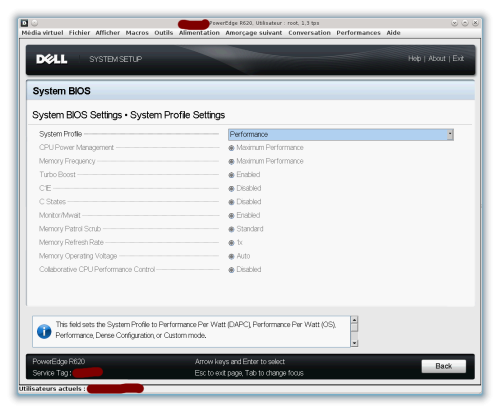Click the Memory Patrol Scrub Standard bullet
The width and height of the screenshot is (500, 412).
pos(231,229)
